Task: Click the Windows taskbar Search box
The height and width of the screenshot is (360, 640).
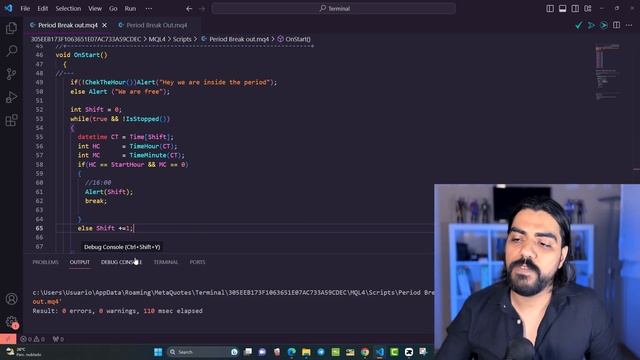Action: click(x=203, y=352)
